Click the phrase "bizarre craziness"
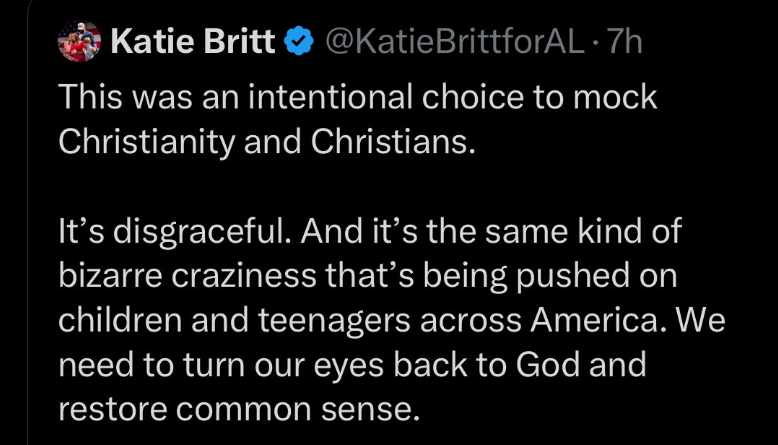 click(x=187, y=276)
